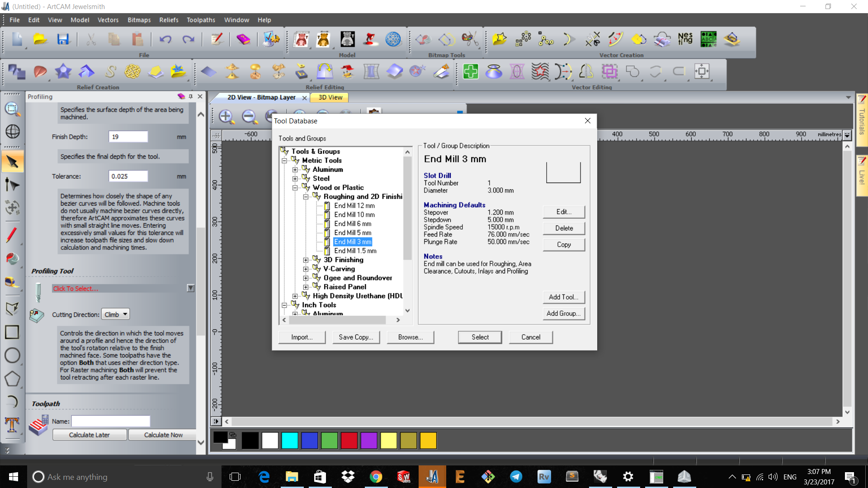Select the Text tool icon

pyautogui.click(x=12, y=425)
